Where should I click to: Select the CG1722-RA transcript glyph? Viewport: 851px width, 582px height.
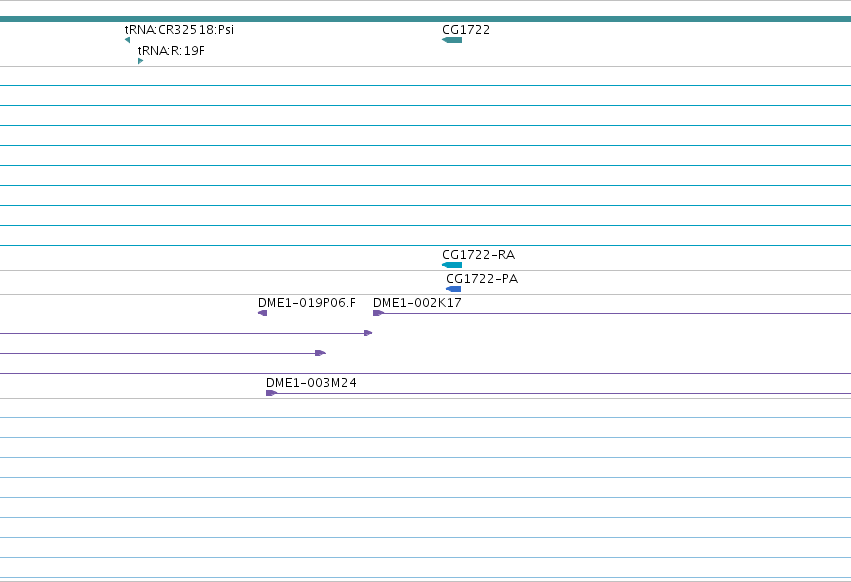point(452,265)
